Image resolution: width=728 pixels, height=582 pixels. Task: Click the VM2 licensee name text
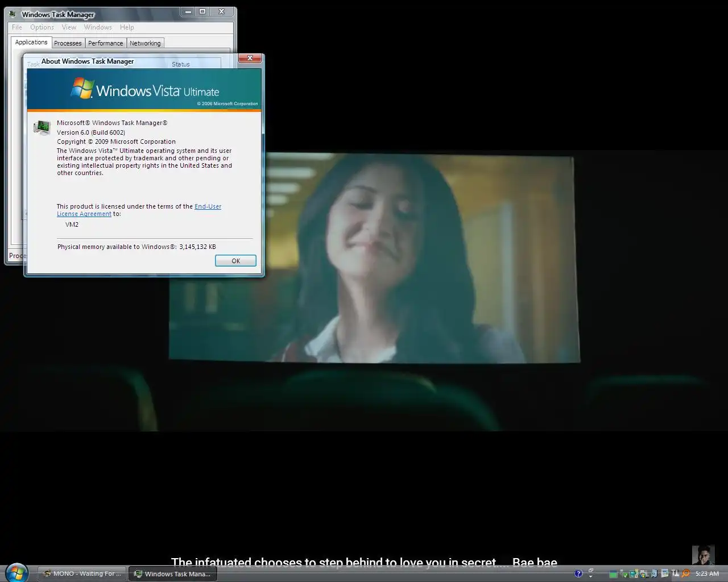[x=72, y=225]
